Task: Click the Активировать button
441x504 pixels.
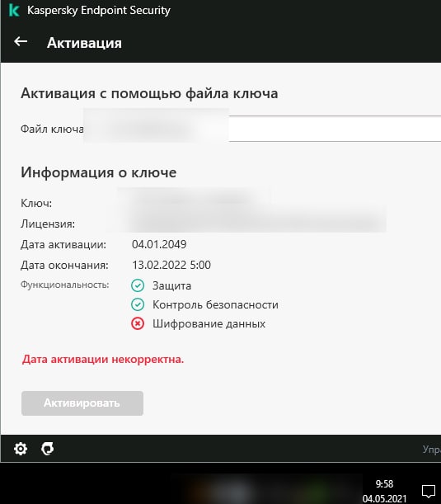Action: coord(82,403)
